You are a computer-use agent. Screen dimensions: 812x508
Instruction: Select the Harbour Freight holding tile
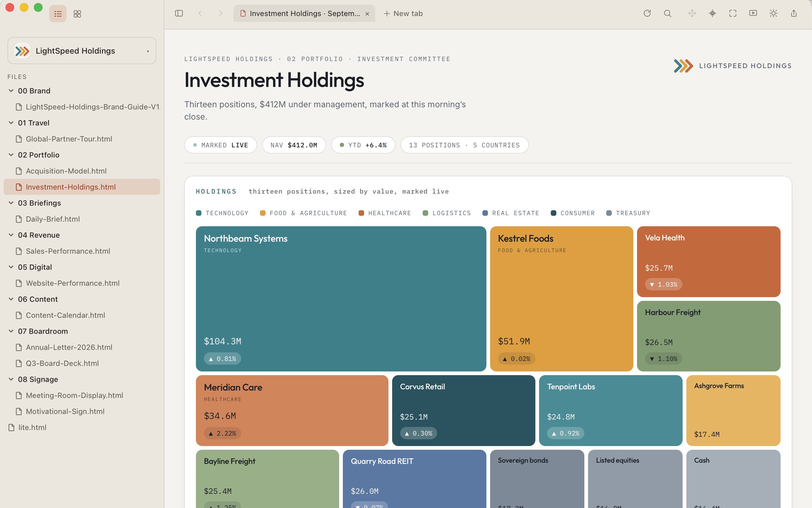coord(708,336)
